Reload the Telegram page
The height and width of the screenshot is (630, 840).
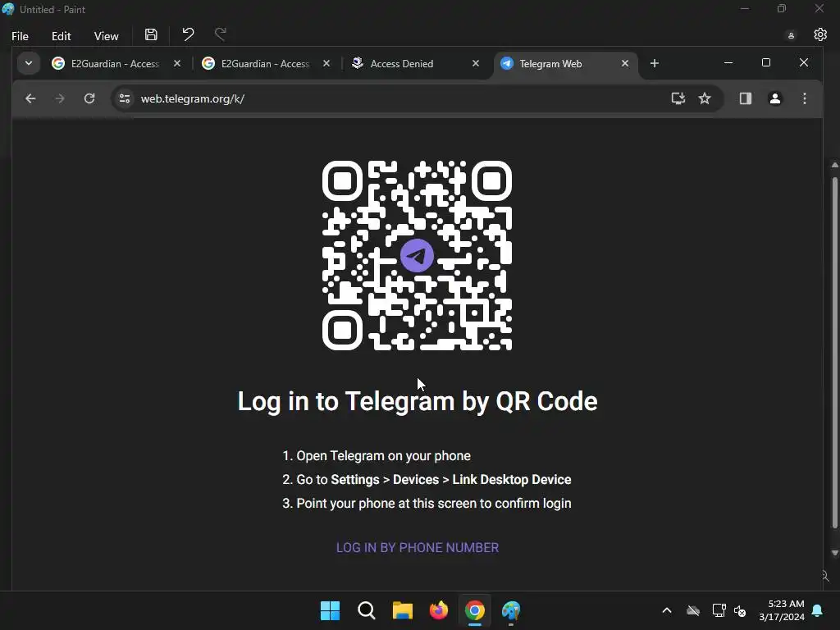click(89, 98)
